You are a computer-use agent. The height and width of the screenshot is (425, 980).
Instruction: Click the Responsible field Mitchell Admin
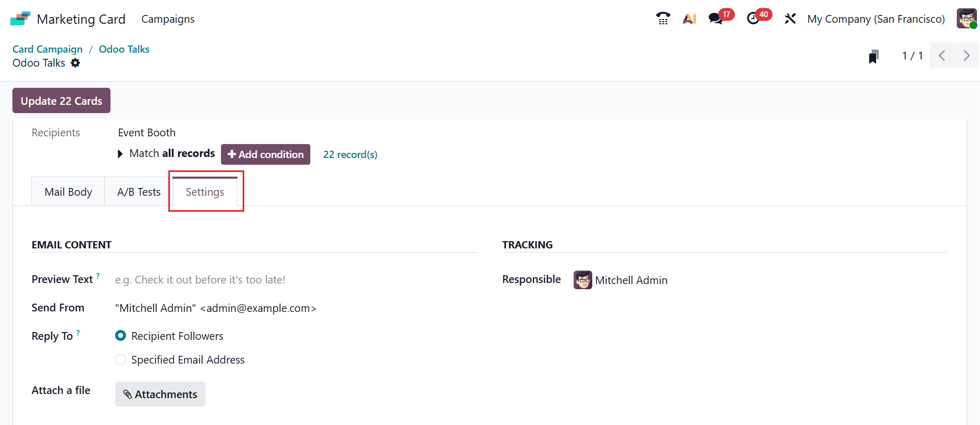[631, 280]
